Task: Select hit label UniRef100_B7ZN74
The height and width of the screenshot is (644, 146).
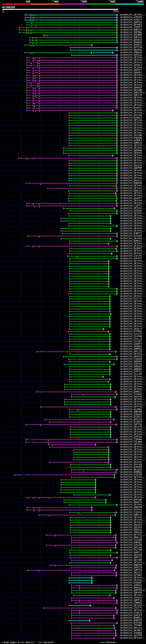Action: pyautogui.click(x=131, y=422)
